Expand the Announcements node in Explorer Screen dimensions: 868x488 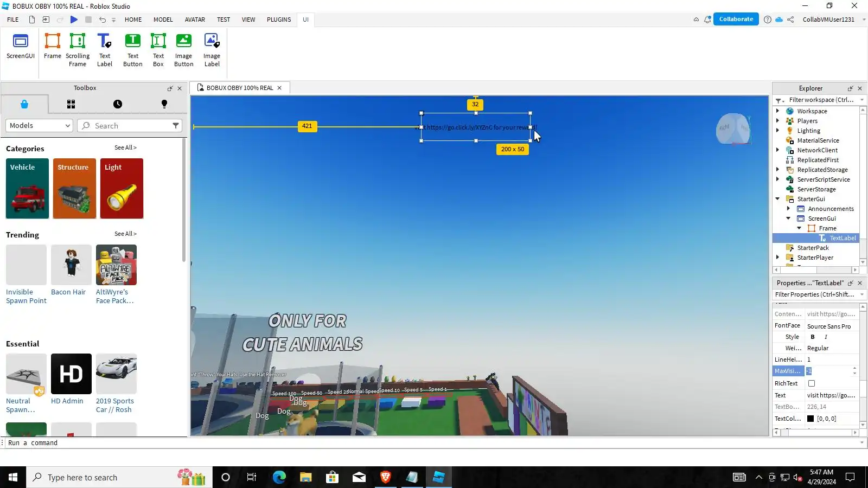click(x=788, y=208)
